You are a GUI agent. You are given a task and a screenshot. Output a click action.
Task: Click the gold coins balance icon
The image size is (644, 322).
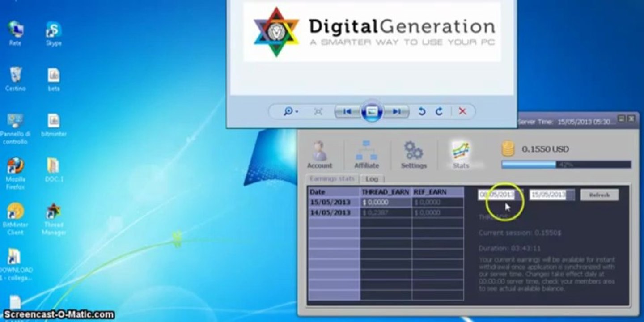click(x=508, y=149)
